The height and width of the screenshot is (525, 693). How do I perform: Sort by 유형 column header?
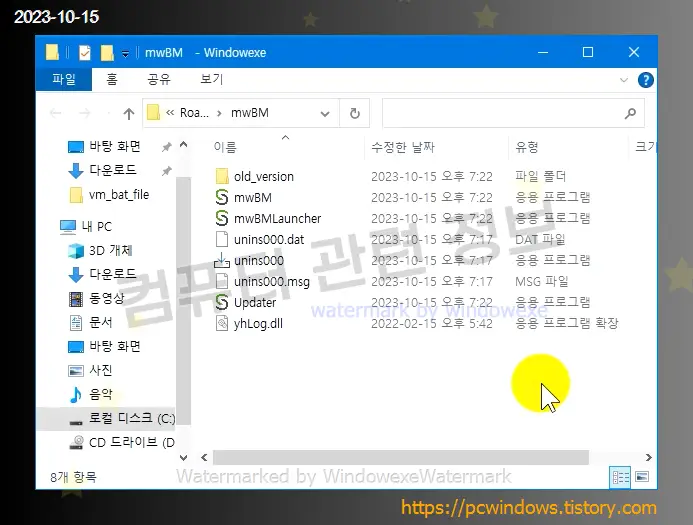click(x=526, y=146)
